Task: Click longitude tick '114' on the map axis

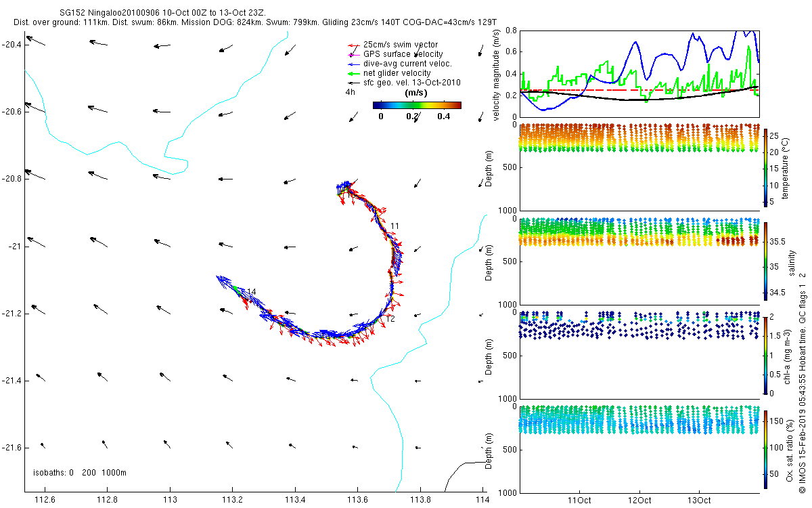Action: coord(482,500)
